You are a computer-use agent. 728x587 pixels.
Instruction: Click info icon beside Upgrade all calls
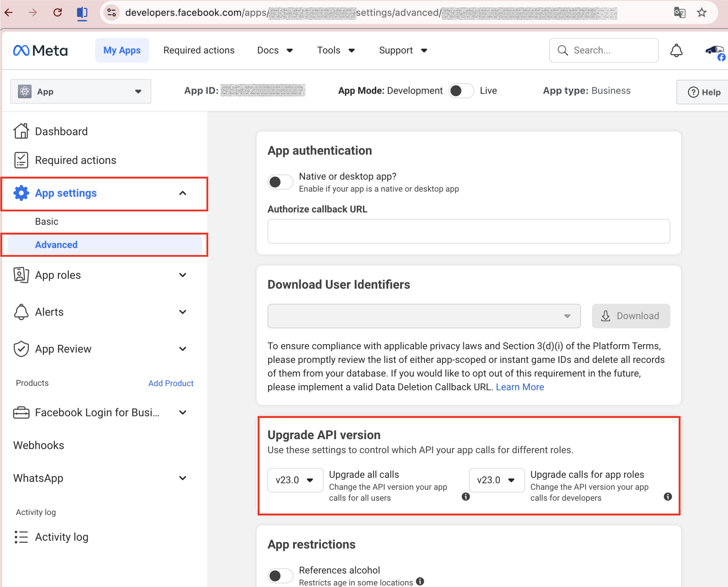466,496
